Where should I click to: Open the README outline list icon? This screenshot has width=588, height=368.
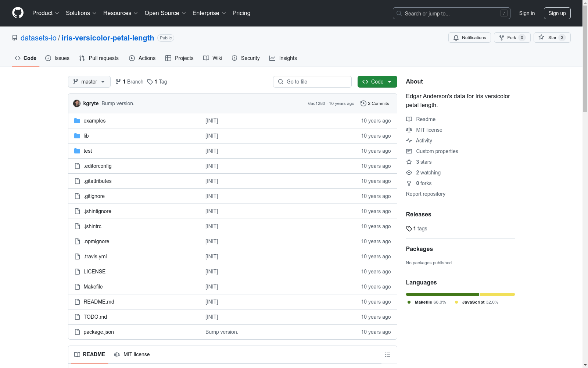[388, 355]
